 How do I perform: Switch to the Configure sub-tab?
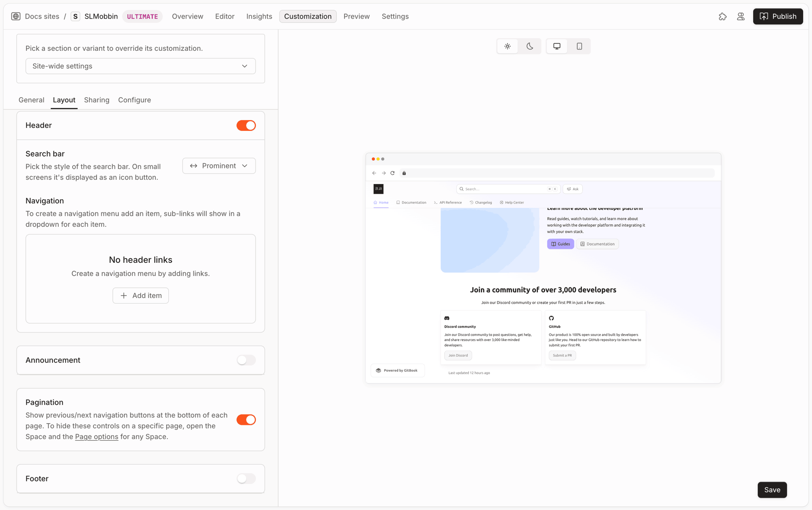point(134,100)
